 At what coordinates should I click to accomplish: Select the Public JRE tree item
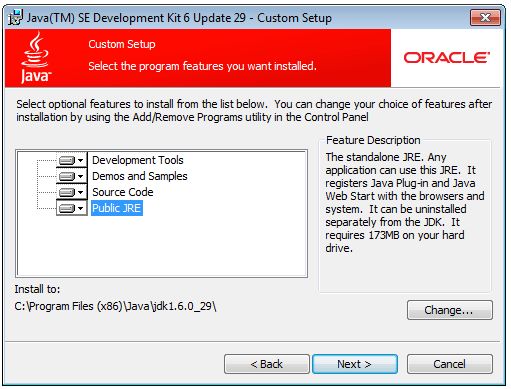(x=117, y=208)
